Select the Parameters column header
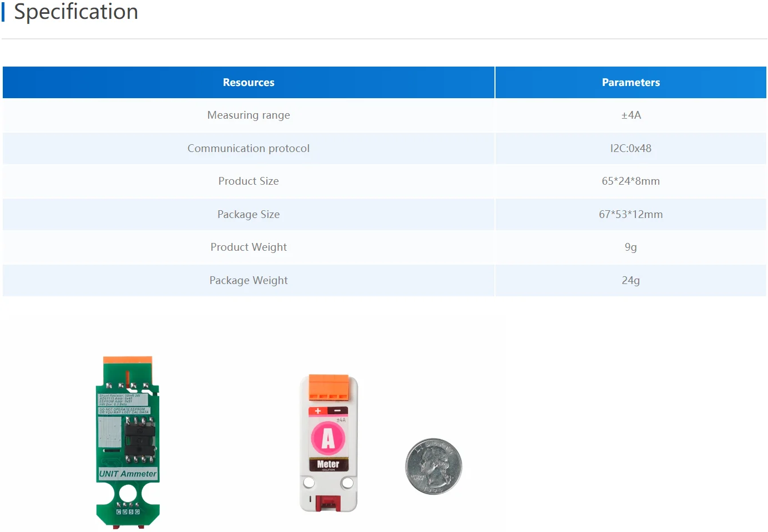Viewport: 768px width, 532px height. pos(630,83)
